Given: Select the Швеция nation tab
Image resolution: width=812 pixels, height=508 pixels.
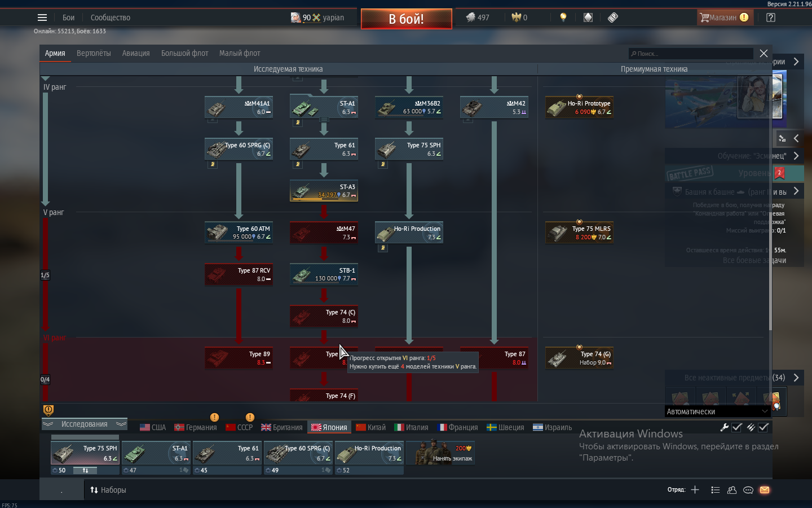Looking at the screenshot, I should click(x=505, y=427).
